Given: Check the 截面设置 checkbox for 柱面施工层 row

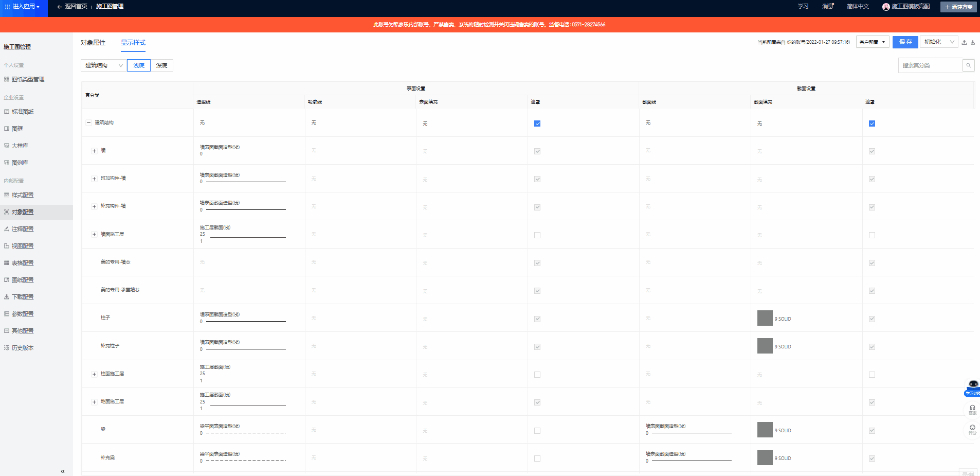Looking at the screenshot, I should [872, 375].
